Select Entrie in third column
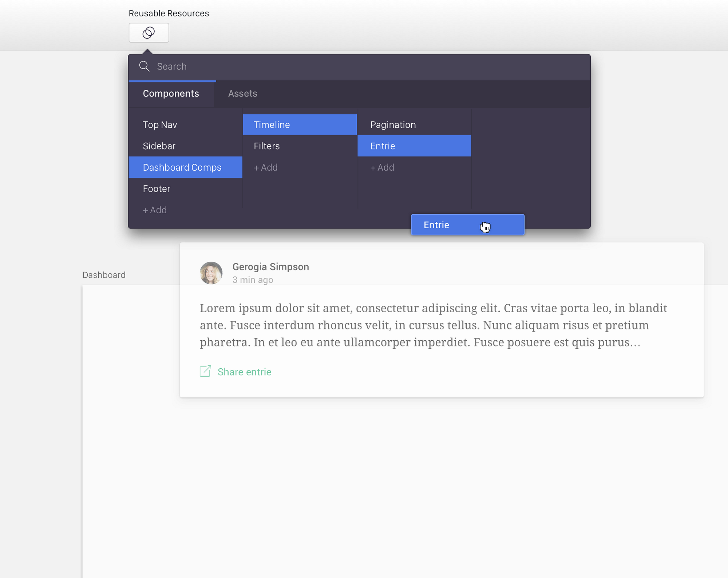This screenshot has height=578, width=728. pyautogui.click(x=383, y=146)
